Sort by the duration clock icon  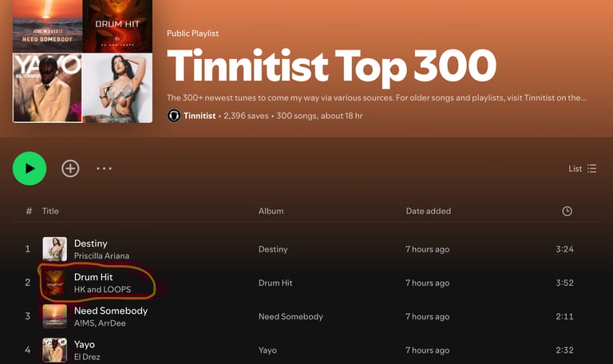(x=567, y=211)
